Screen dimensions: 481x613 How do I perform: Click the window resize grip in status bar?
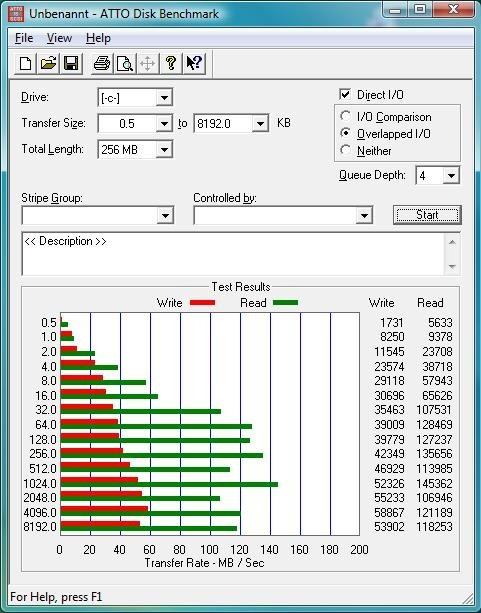tap(467, 597)
